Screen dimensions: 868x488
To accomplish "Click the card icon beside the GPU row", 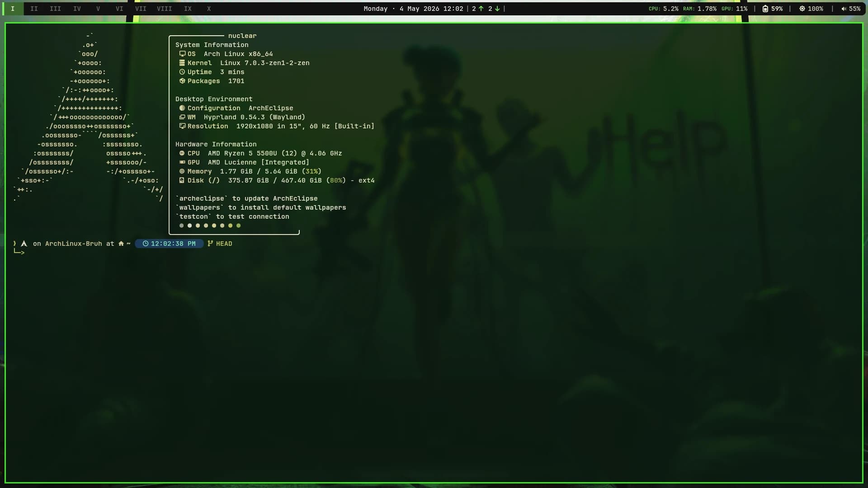I will pos(182,162).
